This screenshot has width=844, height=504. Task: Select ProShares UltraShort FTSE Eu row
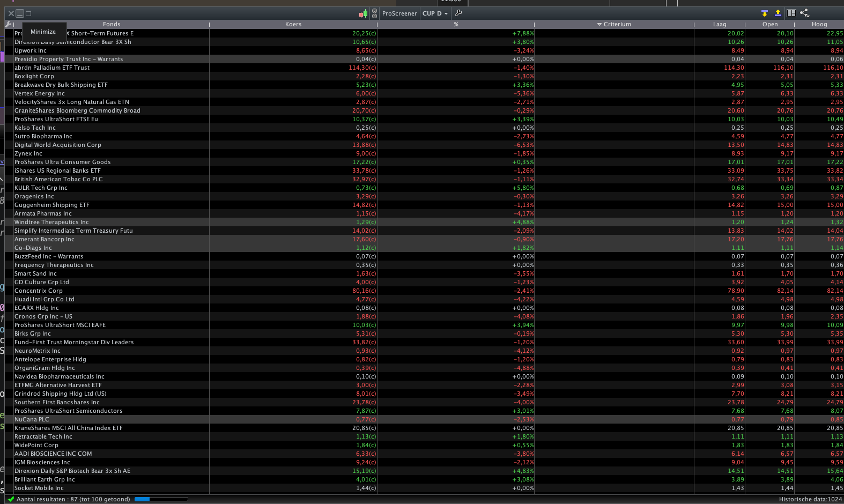tap(425, 119)
